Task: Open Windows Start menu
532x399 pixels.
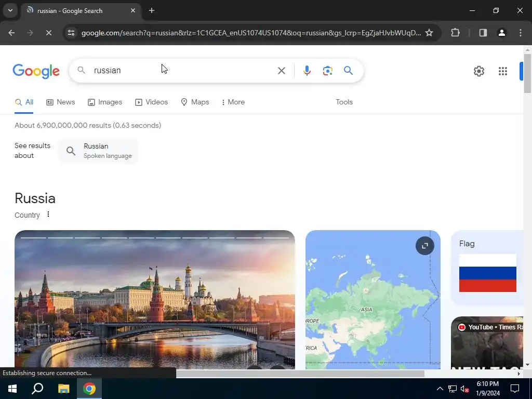Action: 12,389
